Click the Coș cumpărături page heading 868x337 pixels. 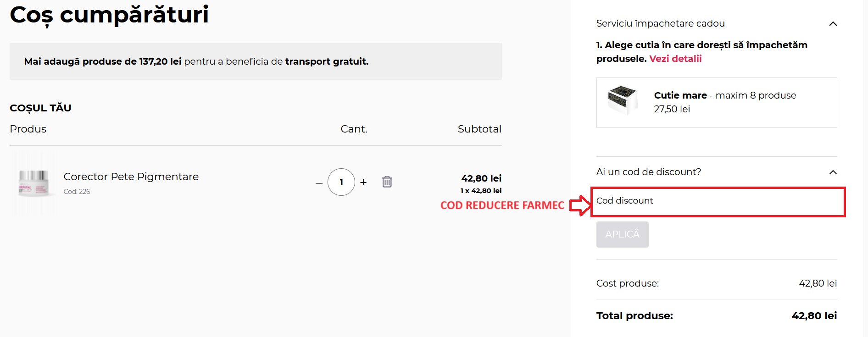coord(109,15)
